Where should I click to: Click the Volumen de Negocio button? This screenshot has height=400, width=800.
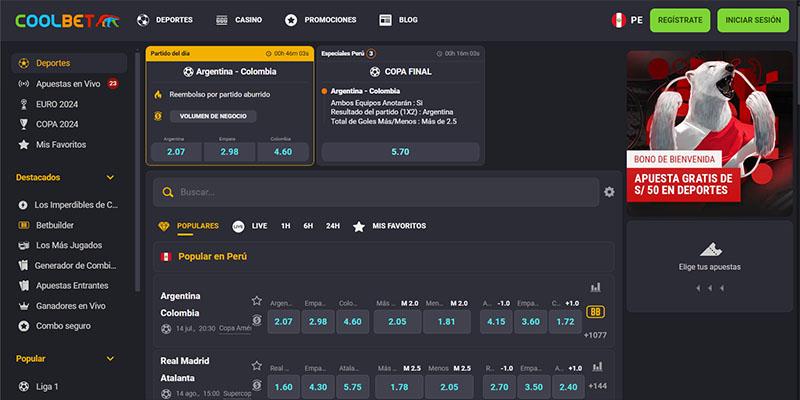pyautogui.click(x=213, y=116)
